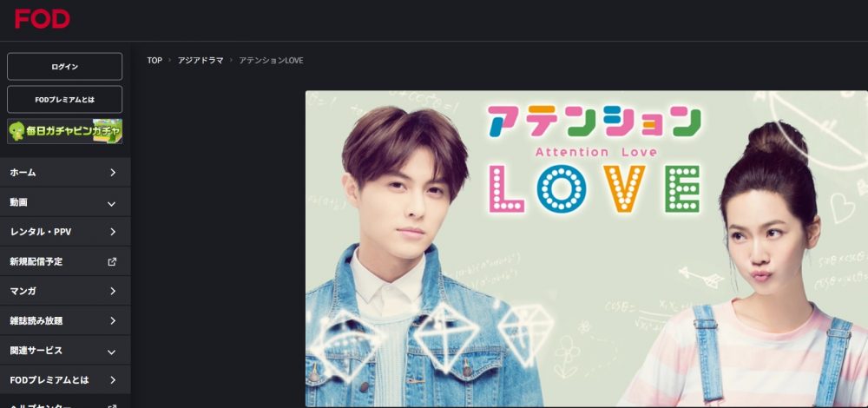Click chevron on sidebar FODプレミアムとは item

(x=112, y=380)
